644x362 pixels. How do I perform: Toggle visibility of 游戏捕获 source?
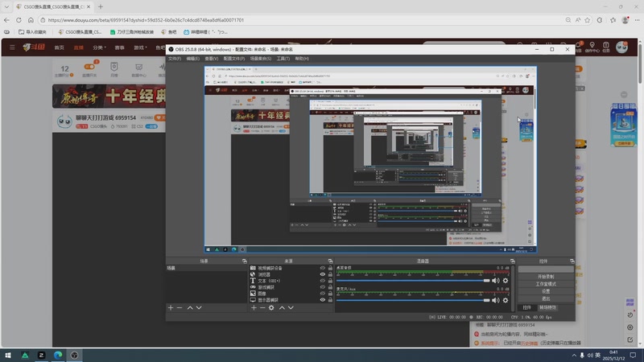323,287
